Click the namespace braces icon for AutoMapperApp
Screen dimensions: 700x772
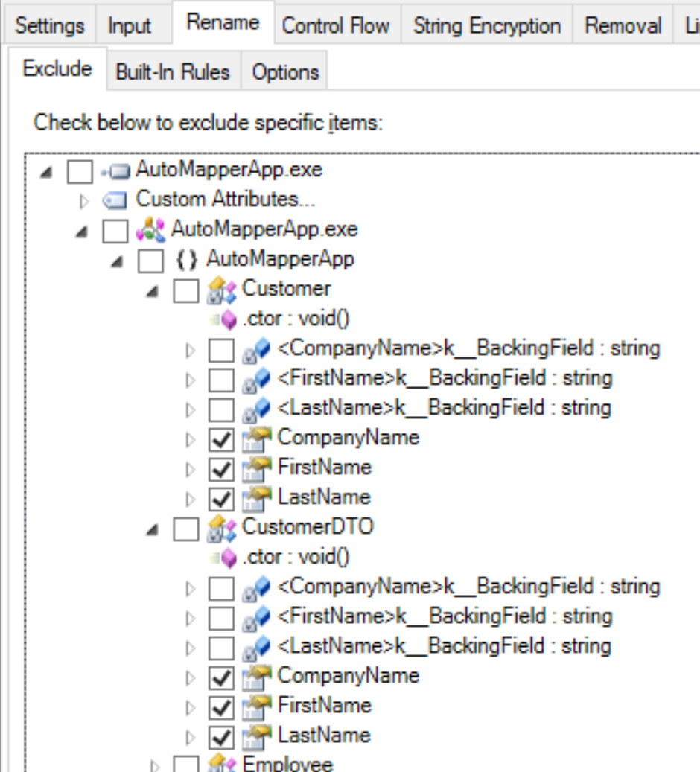tap(187, 260)
